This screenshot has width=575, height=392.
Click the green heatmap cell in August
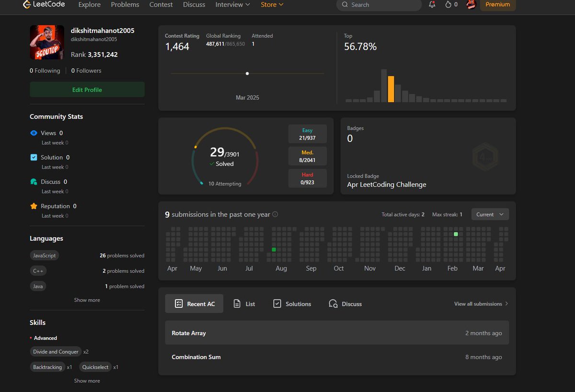coord(274,249)
